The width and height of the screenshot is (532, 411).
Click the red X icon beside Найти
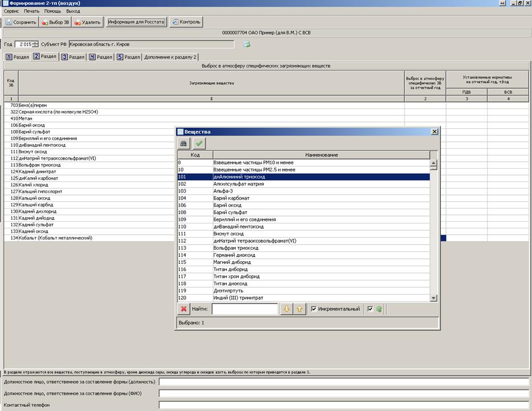coord(184,309)
